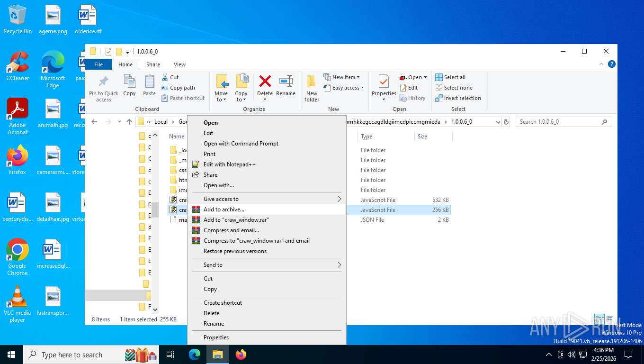Viewport: 644px width, 364px height.
Task: Click the Size column header
Action: tap(433, 136)
